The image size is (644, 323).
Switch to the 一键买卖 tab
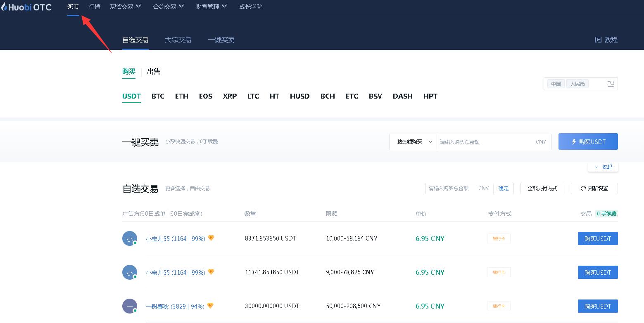click(x=221, y=40)
